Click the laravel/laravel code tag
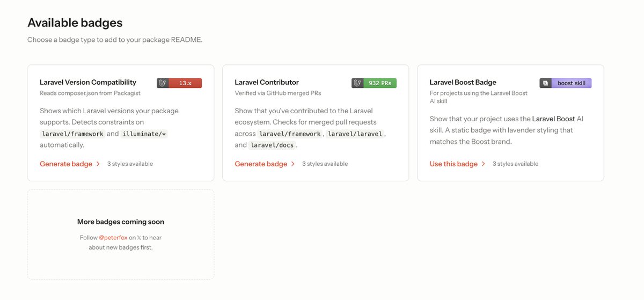This screenshot has width=644, height=300. (354, 134)
